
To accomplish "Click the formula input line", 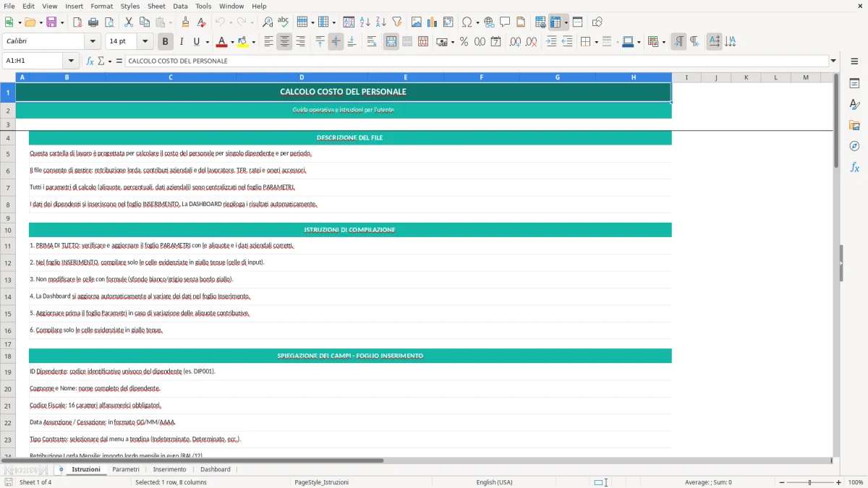I will (x=476, y=61).
